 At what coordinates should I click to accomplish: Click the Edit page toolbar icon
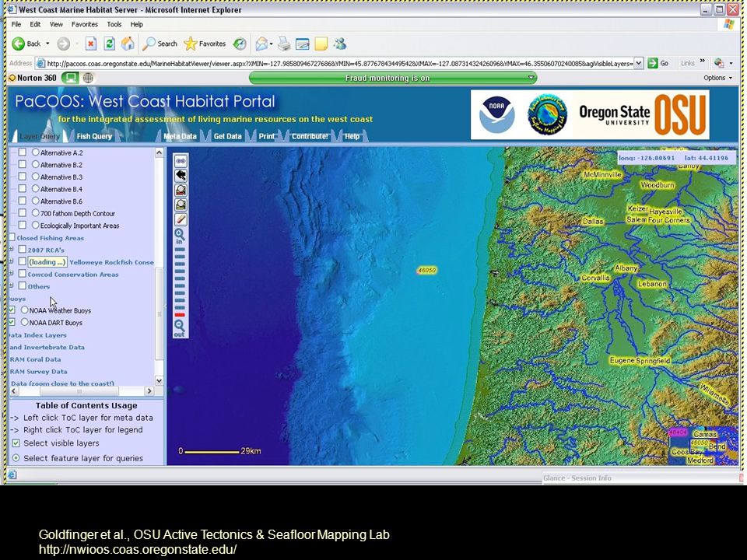click(303, 44)
